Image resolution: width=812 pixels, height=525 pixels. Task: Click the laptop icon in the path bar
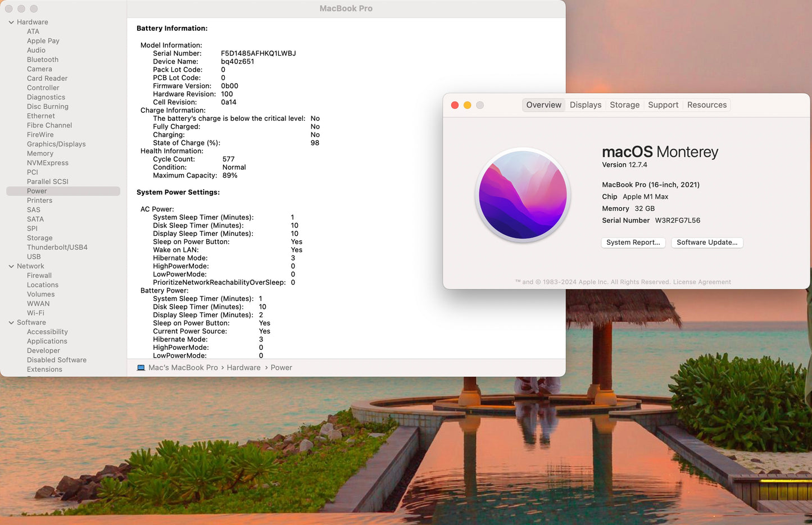[x=141, y=368]
